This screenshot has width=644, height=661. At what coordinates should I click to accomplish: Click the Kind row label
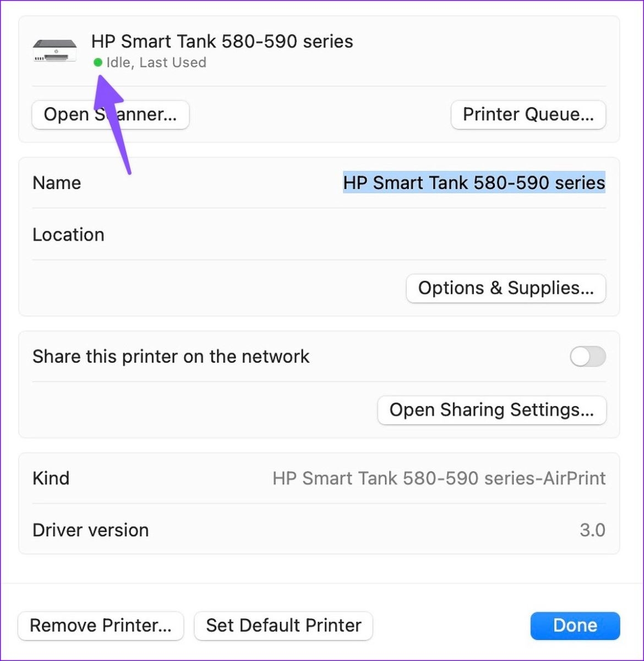coord(51,478)
